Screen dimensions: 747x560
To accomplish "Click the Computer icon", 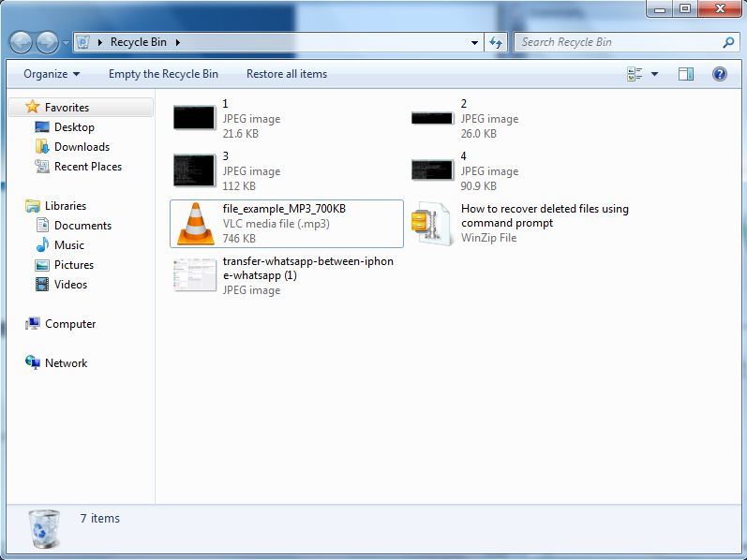I will click(33, 324).
